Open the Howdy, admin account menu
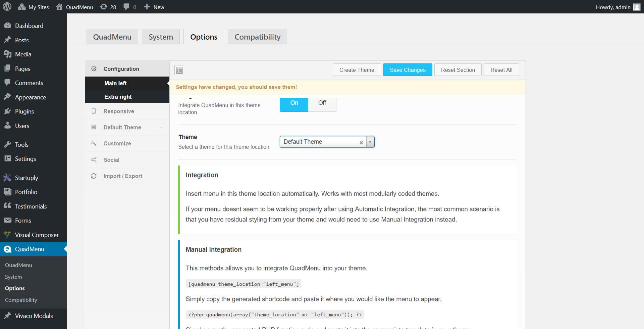 (618, 7)
